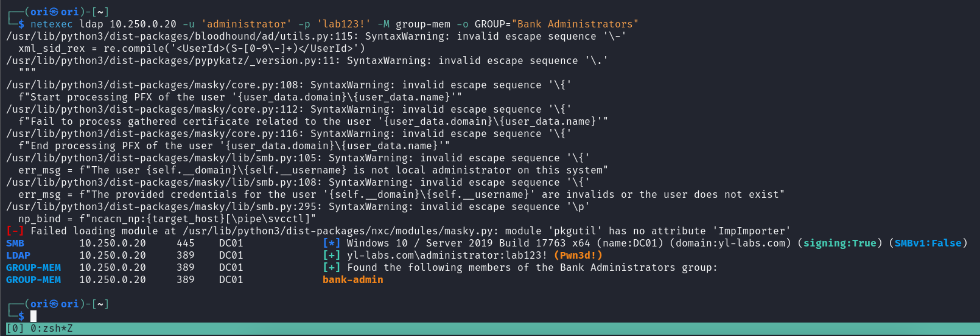This screenshot has height=336, width=980.
Task: Click the red [-] failure marker
Action: tap(15, 231)
